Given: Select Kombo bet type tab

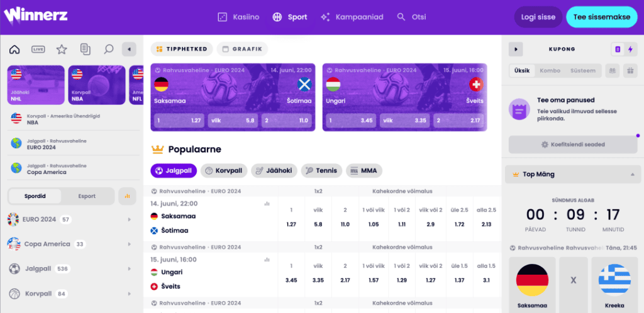Looking at the screenshot, I should 550,70.
